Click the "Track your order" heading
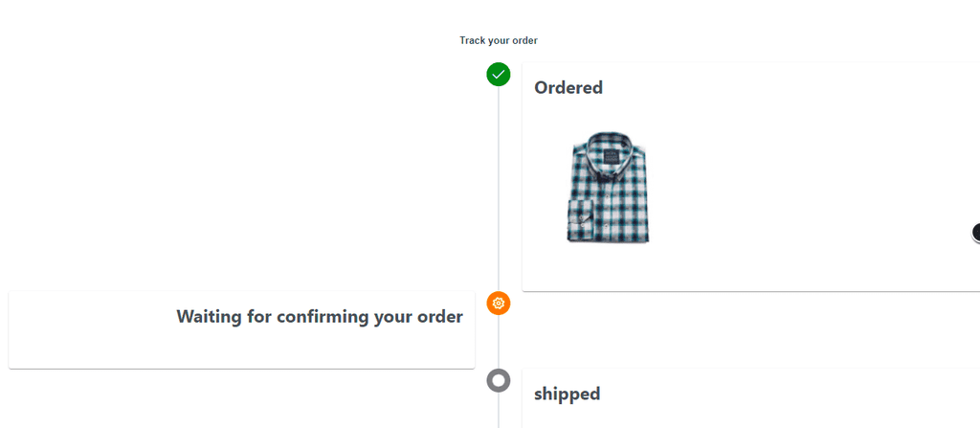 coord(498,40)
